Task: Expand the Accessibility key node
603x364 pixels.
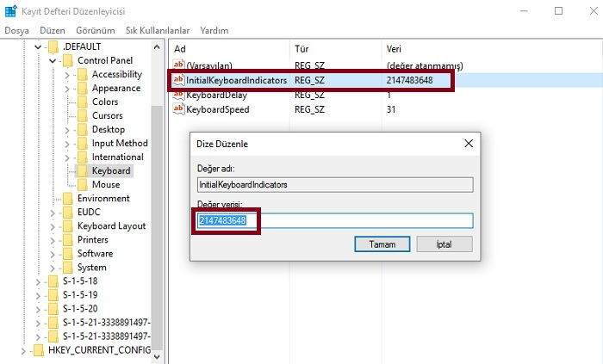Action: [67, 74]
